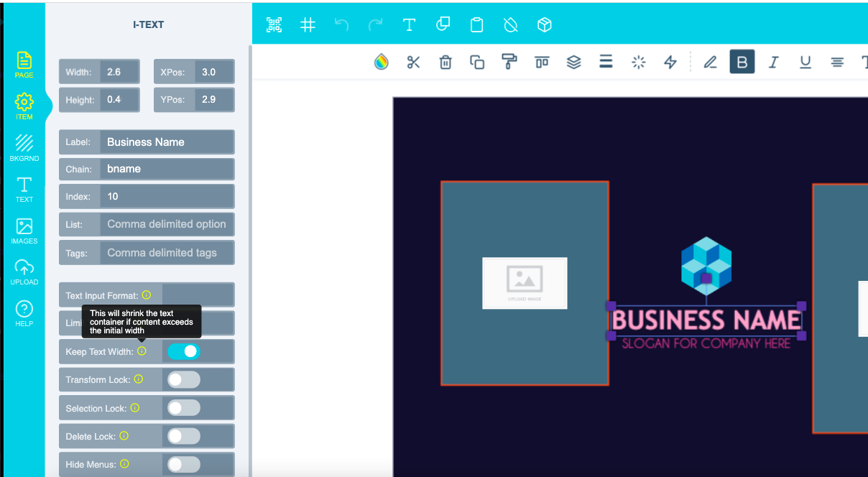Click the Width input field
Viewport: 868px width, 477px height.
point(120,72)
